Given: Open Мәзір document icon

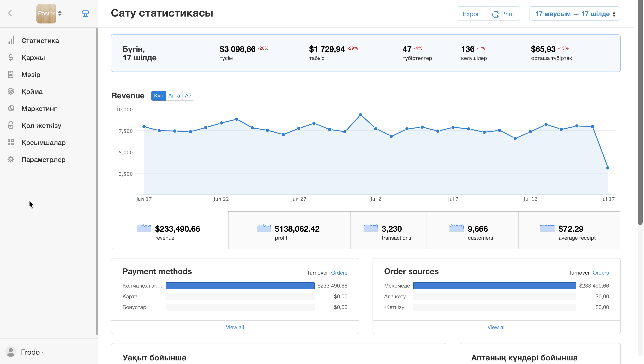Looking at the screenshot, I should point(11,74).
